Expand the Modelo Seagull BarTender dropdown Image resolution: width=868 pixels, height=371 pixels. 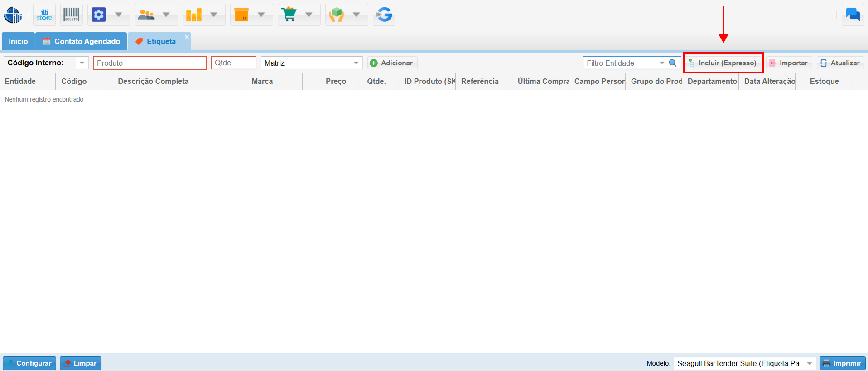coord(809,363)
